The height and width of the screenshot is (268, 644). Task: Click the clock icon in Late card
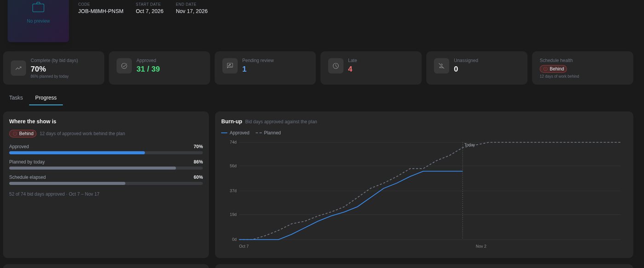click(x=336, y=66)
